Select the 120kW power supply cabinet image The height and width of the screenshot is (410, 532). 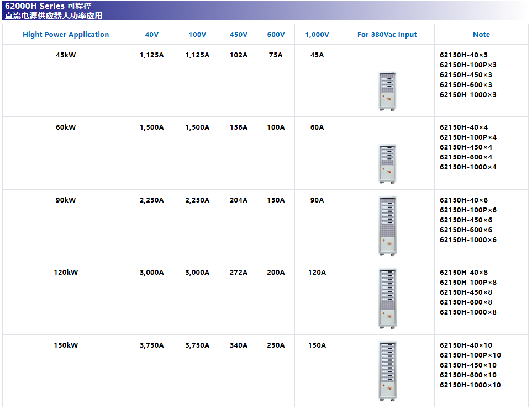coord(387,299)
